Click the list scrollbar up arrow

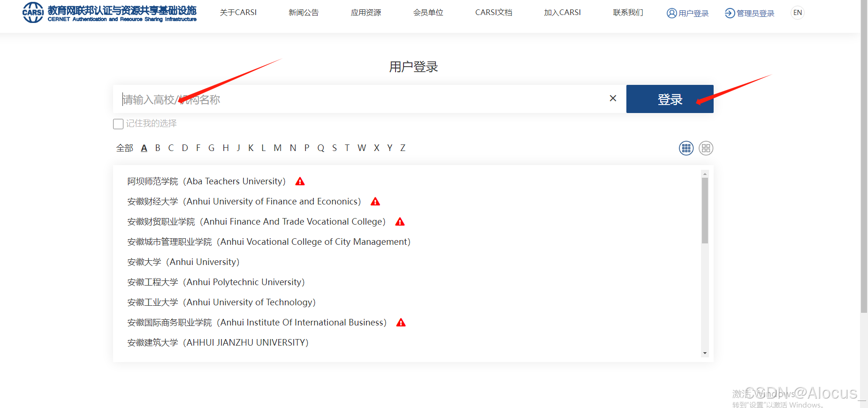click(705, 174)
